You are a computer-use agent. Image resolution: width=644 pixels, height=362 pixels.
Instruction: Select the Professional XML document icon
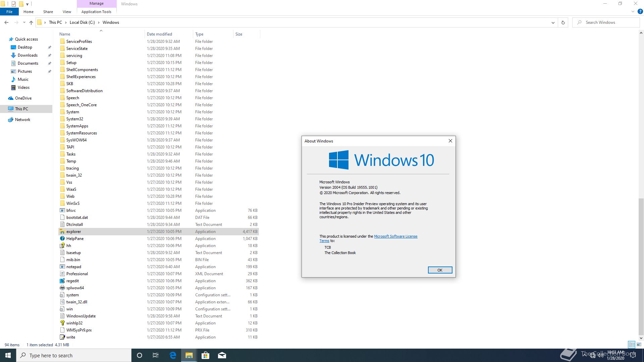(62, 274)
